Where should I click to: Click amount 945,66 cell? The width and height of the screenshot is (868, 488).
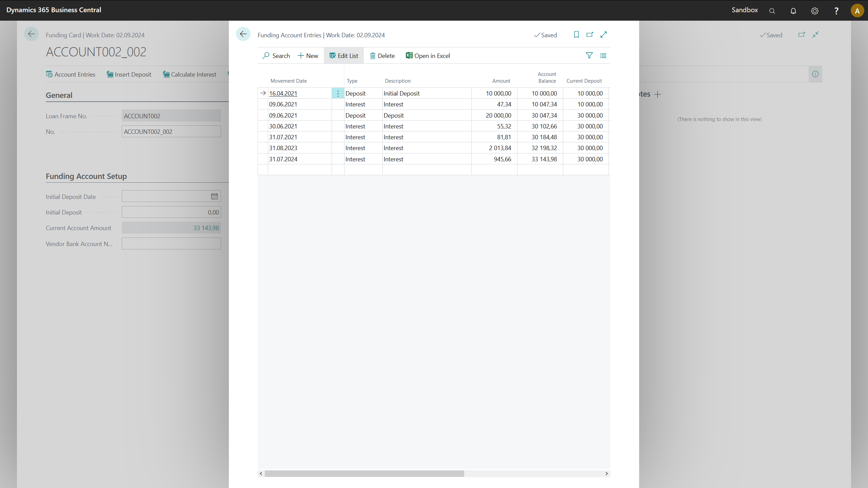tap(494, 159)
